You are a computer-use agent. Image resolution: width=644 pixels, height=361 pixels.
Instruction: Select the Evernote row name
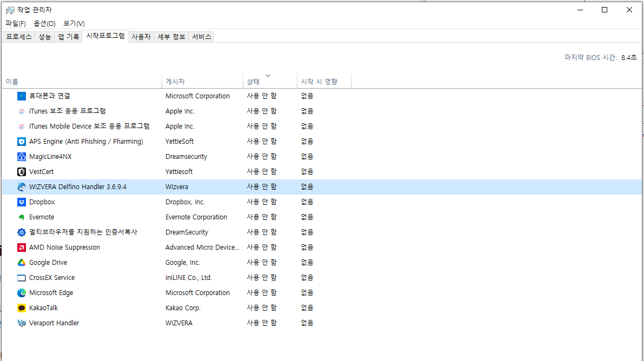42,217
